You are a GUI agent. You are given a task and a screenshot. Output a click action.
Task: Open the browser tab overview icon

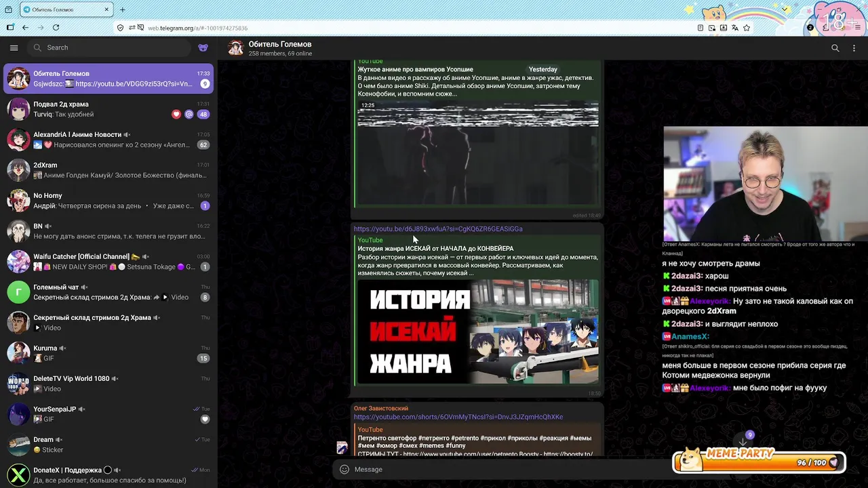(x=8, y=9)
